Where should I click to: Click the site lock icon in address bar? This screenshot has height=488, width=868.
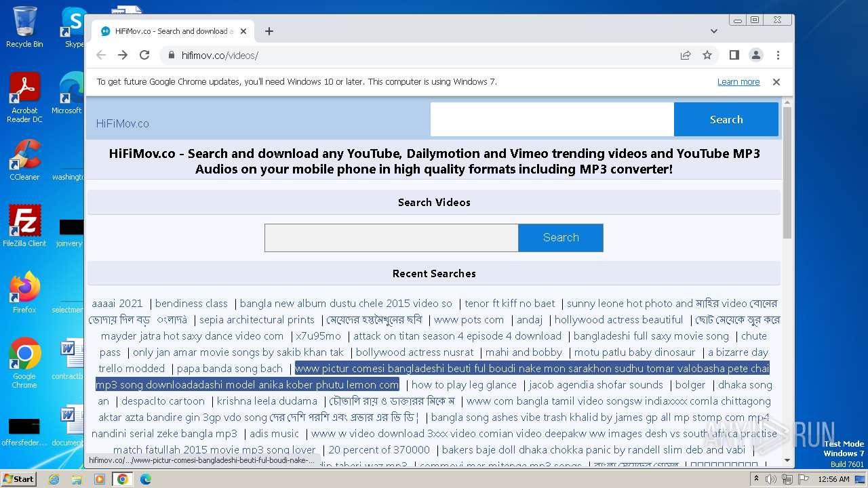171,55
